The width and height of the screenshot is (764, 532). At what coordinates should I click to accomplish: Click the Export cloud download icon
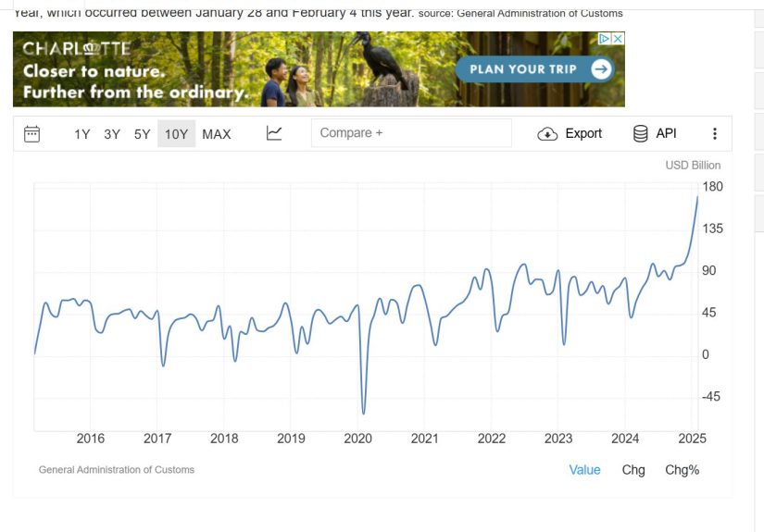(547, 134)
